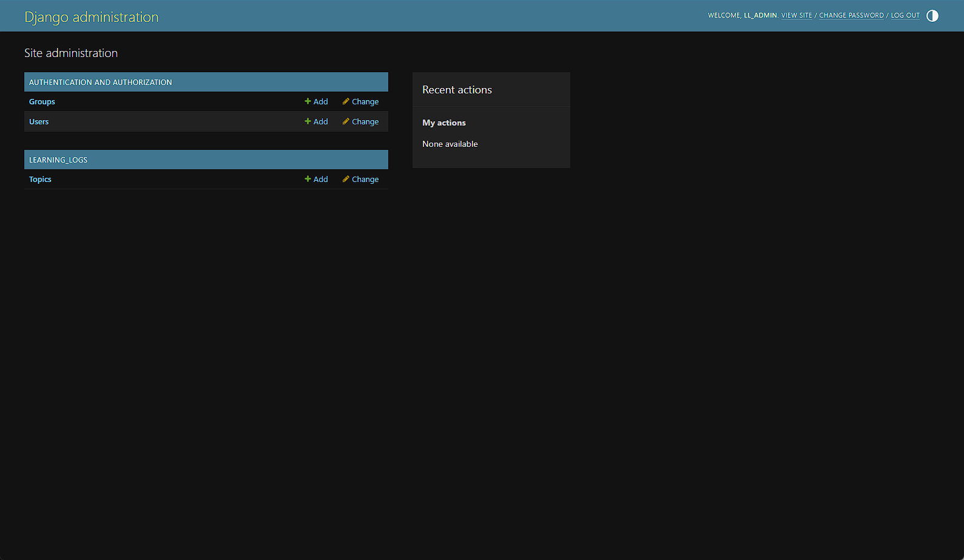Click the WELCOME, LL_ADMIN text
The image size is (964, 560).
pyautogui.click(x=743, y=15)
